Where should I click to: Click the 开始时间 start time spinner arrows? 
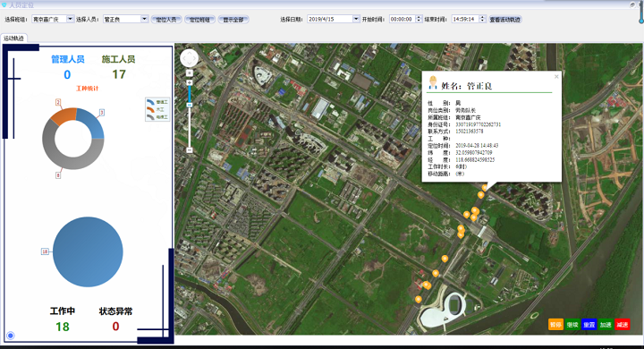419,19
